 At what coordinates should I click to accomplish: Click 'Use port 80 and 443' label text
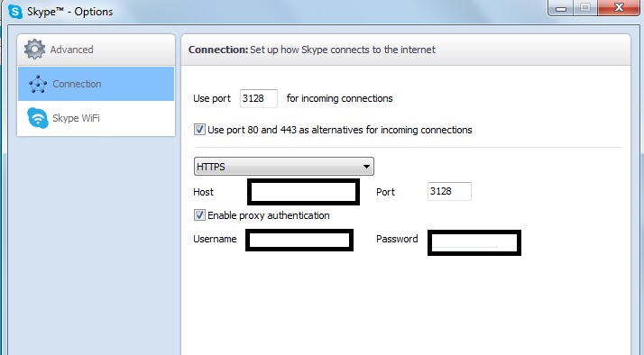[340, 130]
